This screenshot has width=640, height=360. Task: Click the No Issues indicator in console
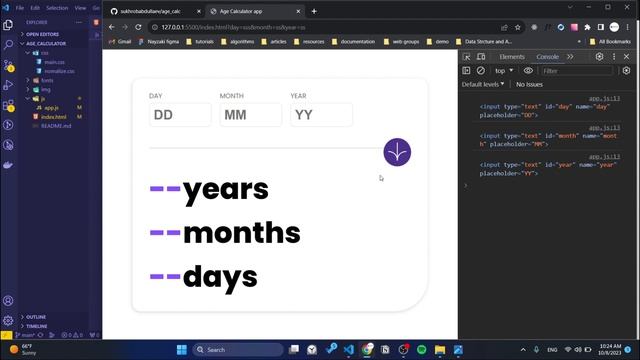[x=529, y=84]
